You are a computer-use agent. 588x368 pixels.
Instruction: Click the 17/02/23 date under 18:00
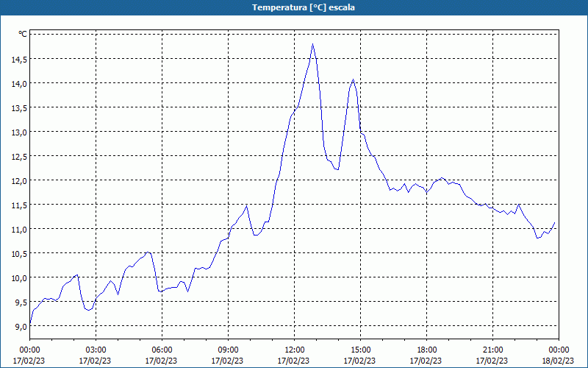tap(426, 361)
